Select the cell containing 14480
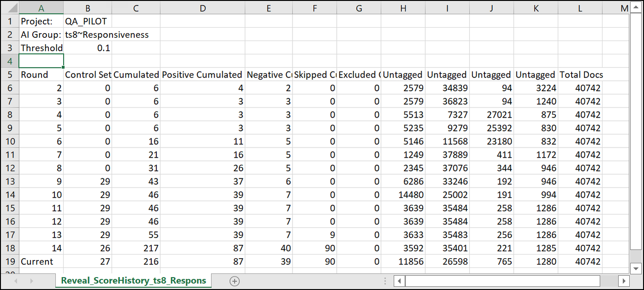Viewport: 644px width, 290px height. tap(403, 195)
